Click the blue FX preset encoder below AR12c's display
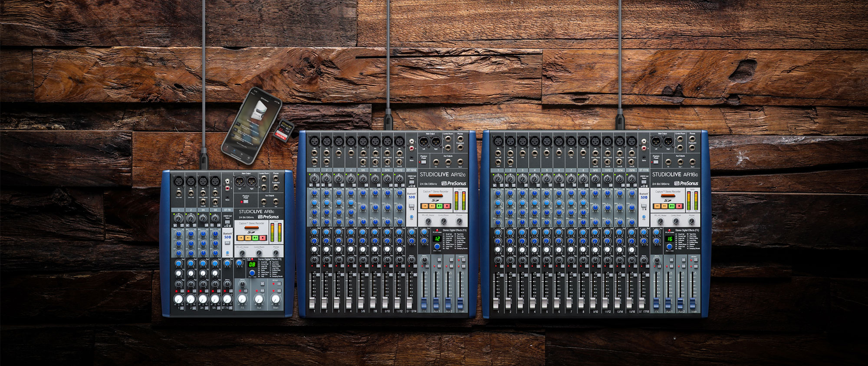The width and height of the screenshot is (868, 366). (x=437, y=247)
